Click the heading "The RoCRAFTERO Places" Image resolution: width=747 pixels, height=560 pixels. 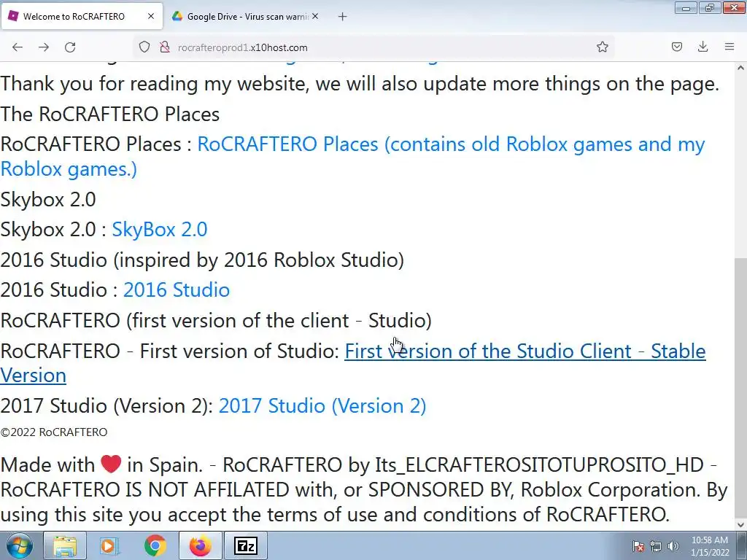[110, 114]
